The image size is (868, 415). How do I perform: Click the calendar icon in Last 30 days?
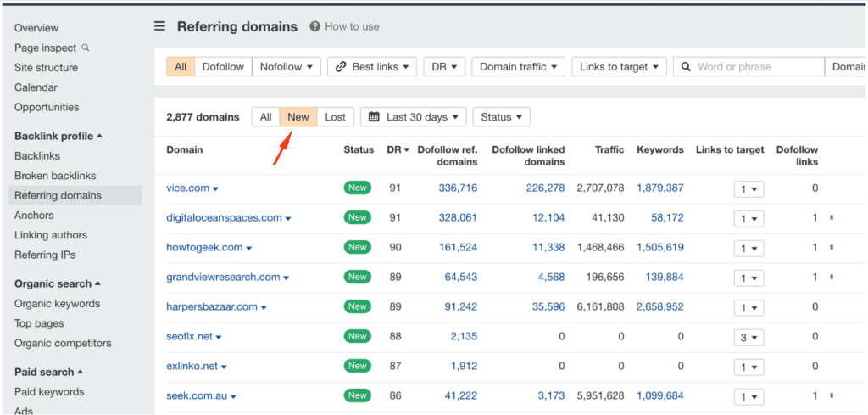click(374, 117)
